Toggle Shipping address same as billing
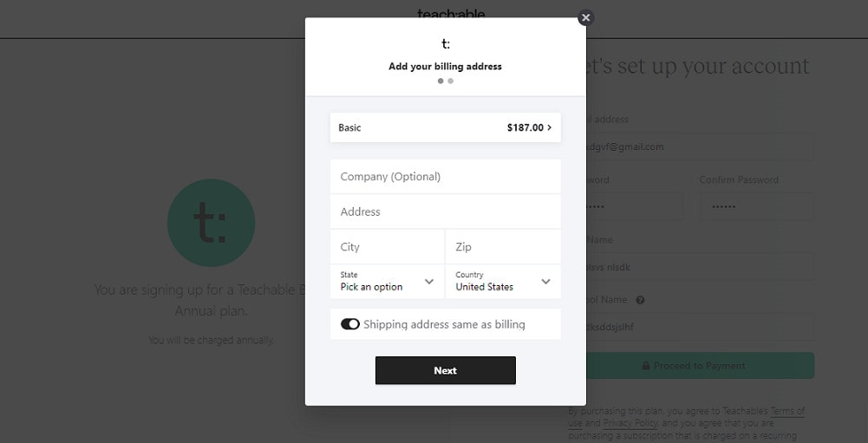The width and height of the screenshot is (868, 443). 350,324
